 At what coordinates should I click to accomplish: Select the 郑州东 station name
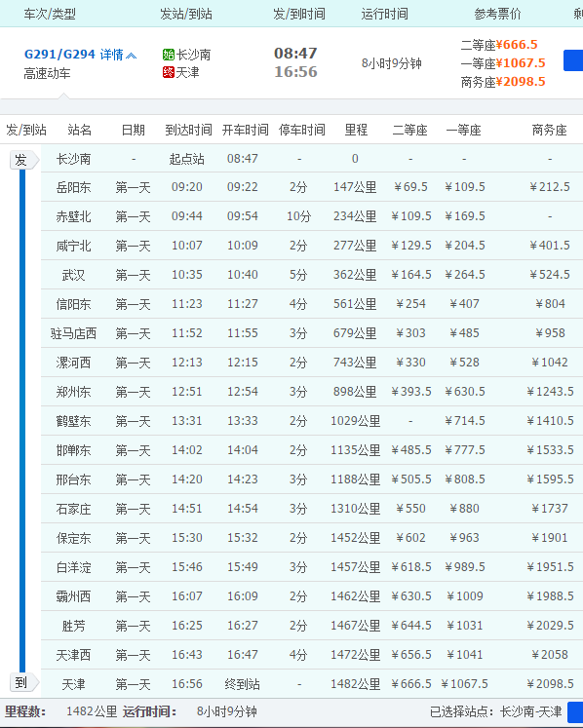coord(73,392)
